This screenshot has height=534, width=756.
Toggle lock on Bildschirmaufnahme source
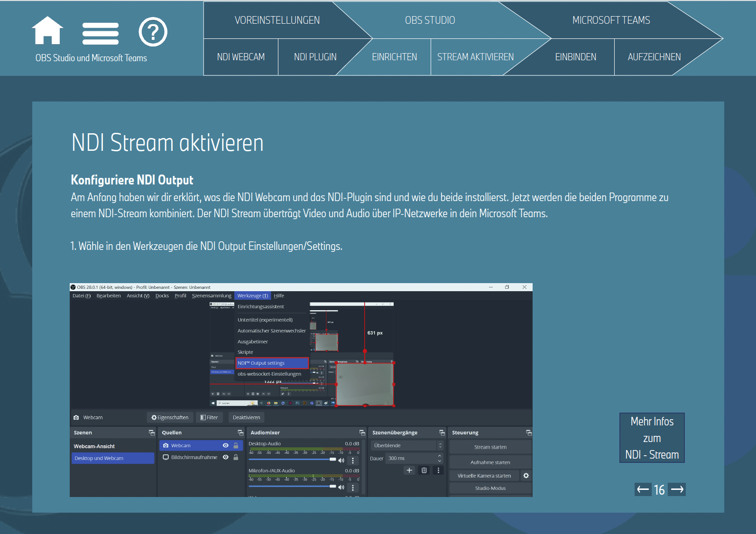click(x=236, y=457)
